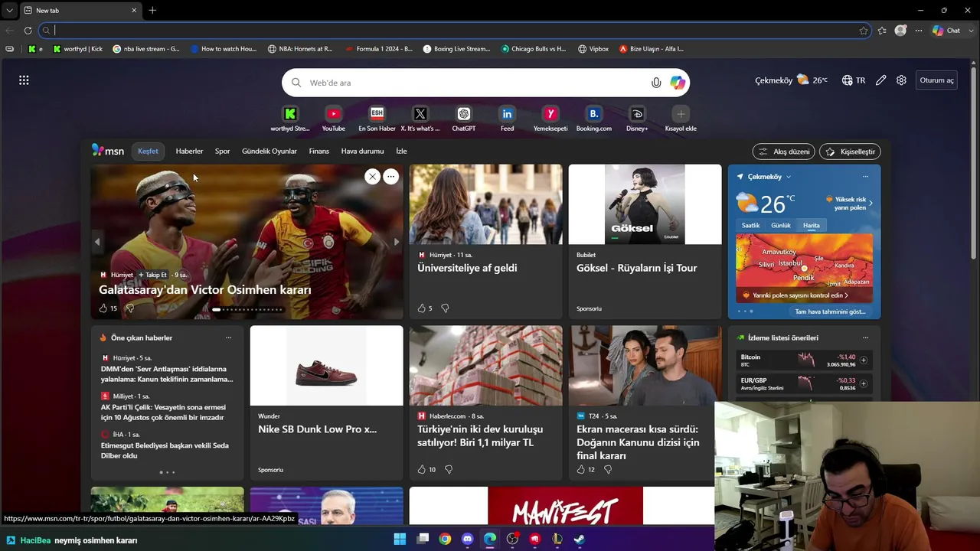The width and height of the screenshot is (980, 551).
Task: Open Steam from the taskbar
Action: 580,540
